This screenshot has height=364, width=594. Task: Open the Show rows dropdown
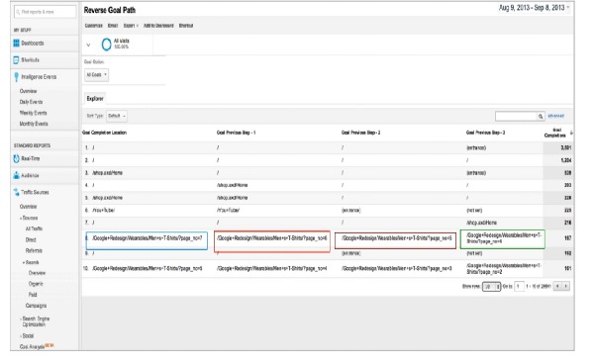491,287
